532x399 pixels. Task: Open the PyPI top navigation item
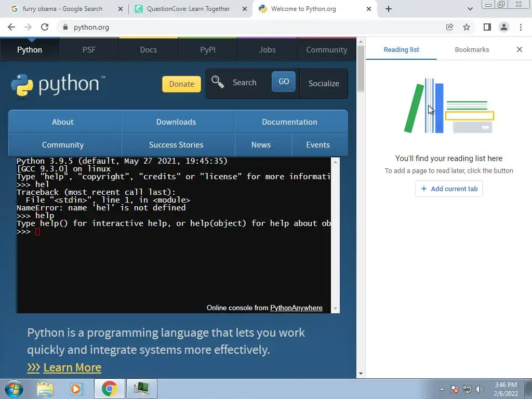[208, 49]
